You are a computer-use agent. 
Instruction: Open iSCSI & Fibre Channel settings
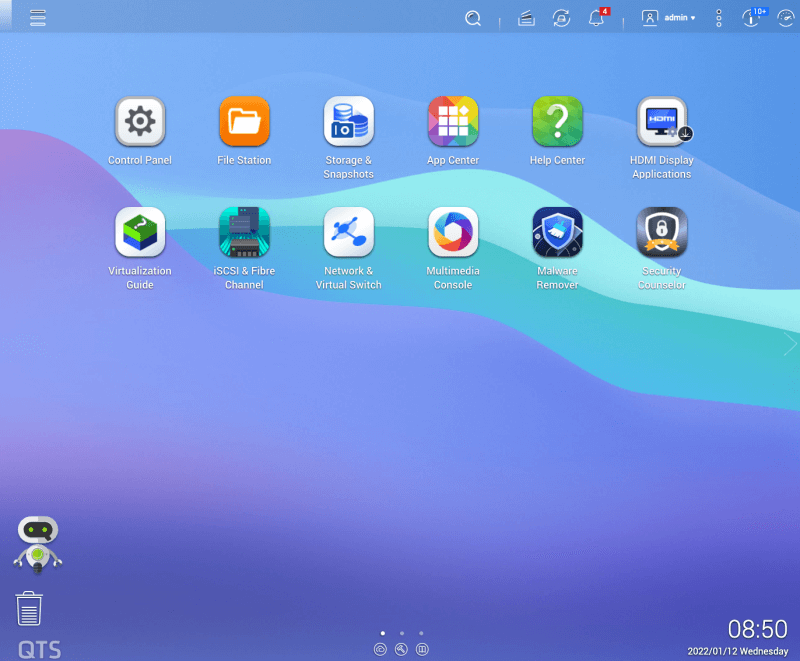(x=244, y=232)
